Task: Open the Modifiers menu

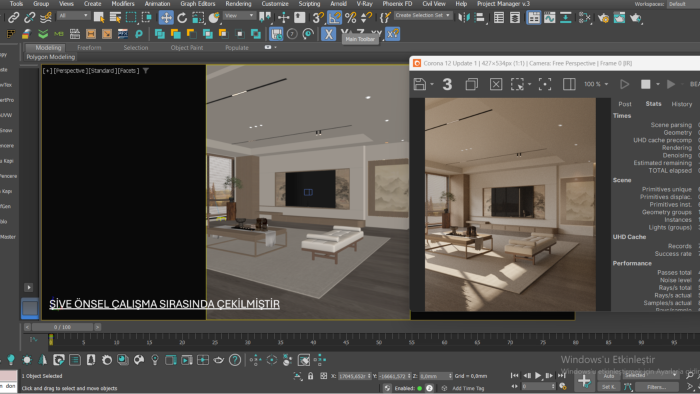Action: pos(123,4)
